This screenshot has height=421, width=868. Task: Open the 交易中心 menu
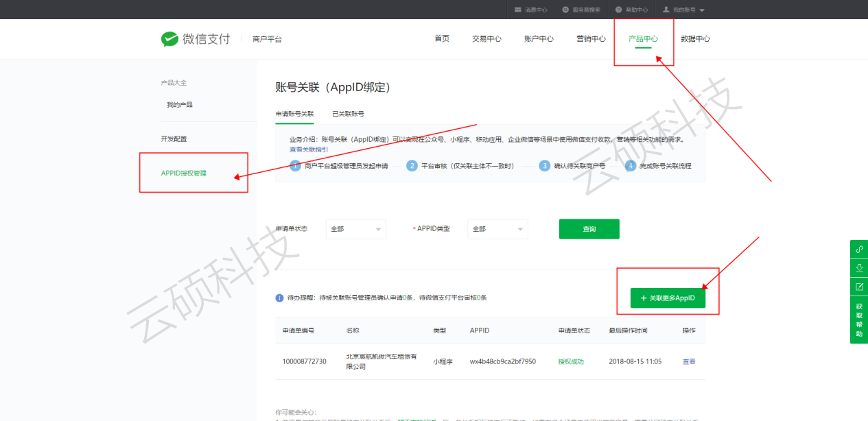[486, 39]
